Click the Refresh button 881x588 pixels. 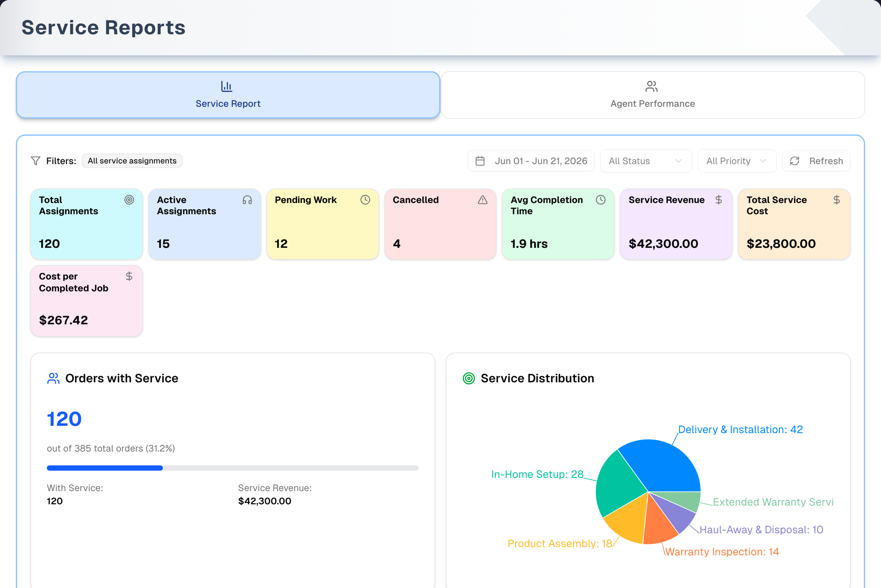click(816, 161)
